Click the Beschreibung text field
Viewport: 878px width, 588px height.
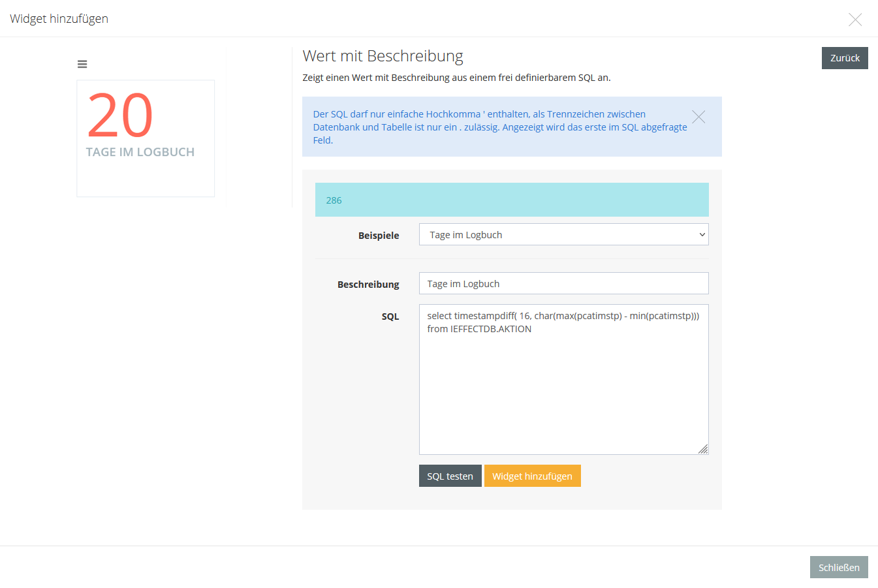[563, 284]
